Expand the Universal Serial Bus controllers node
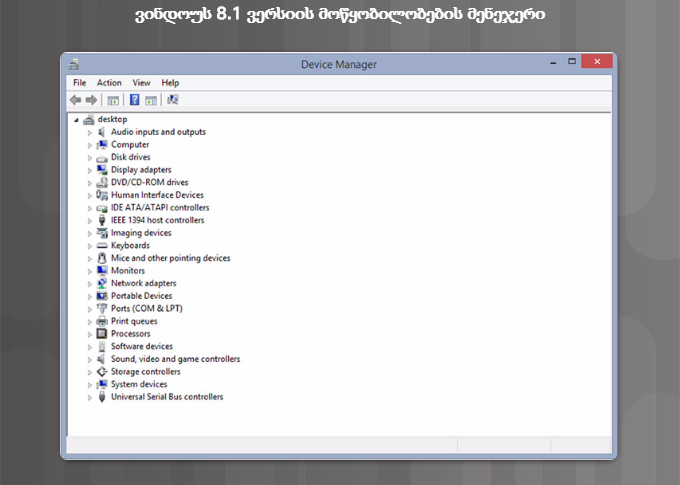This screenshot has height=485, width=680. [x=89, y=397]
